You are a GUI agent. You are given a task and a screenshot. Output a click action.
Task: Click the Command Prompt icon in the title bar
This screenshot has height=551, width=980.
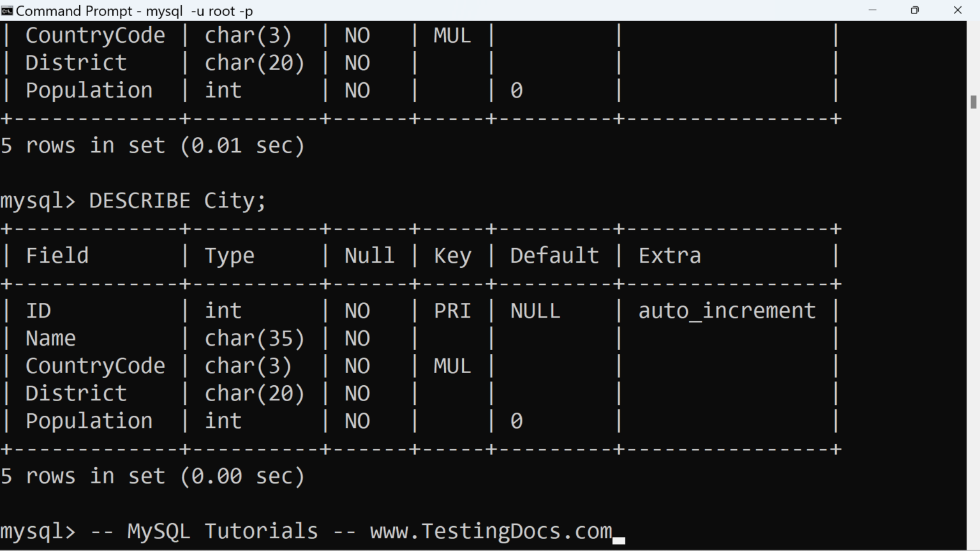pyautogui.click(x=8, y=10)
